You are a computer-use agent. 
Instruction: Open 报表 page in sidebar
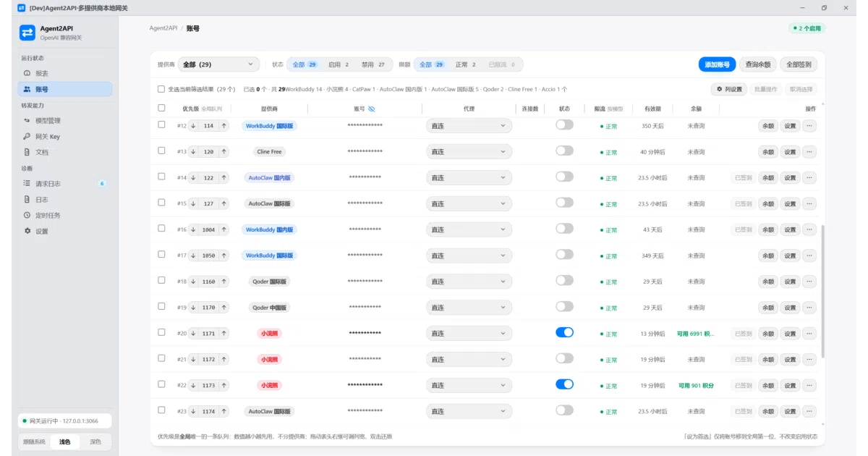tap(65, 73)
